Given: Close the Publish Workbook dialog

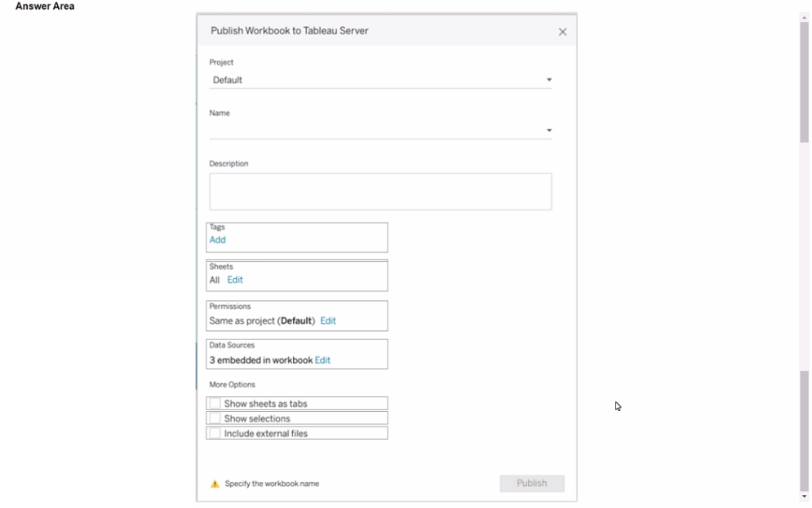Looking at the screenshot, I should pyautogui.click(x=562, y=32).
